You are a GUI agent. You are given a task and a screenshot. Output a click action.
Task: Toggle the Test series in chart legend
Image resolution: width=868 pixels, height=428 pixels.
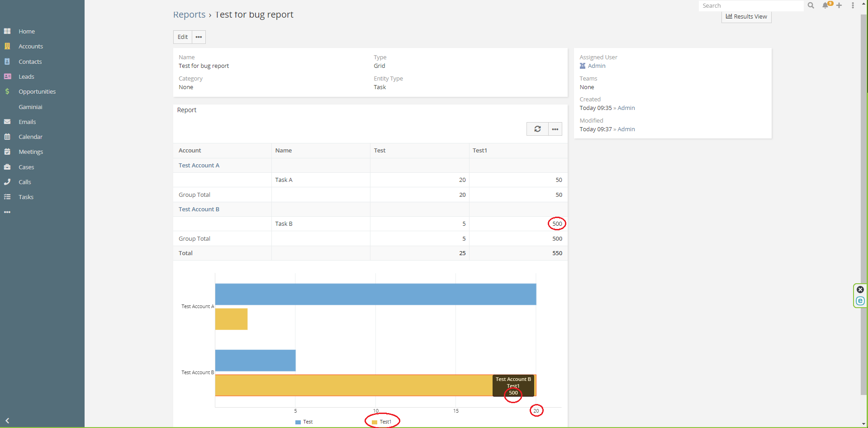tap(304, 422)
